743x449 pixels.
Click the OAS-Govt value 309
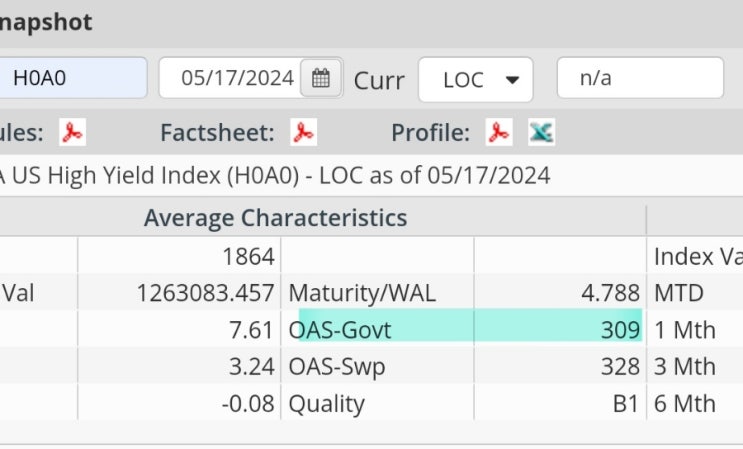[x=620, y=330]
